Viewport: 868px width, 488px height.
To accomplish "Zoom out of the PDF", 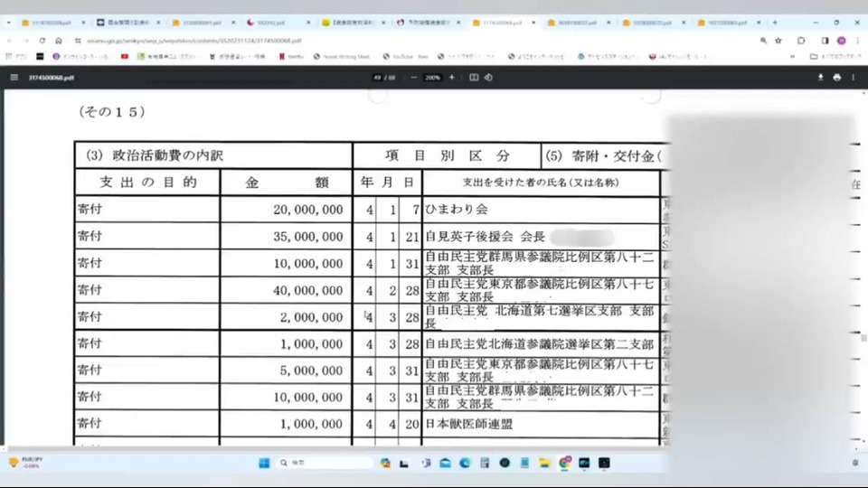I will pos(413,78).
